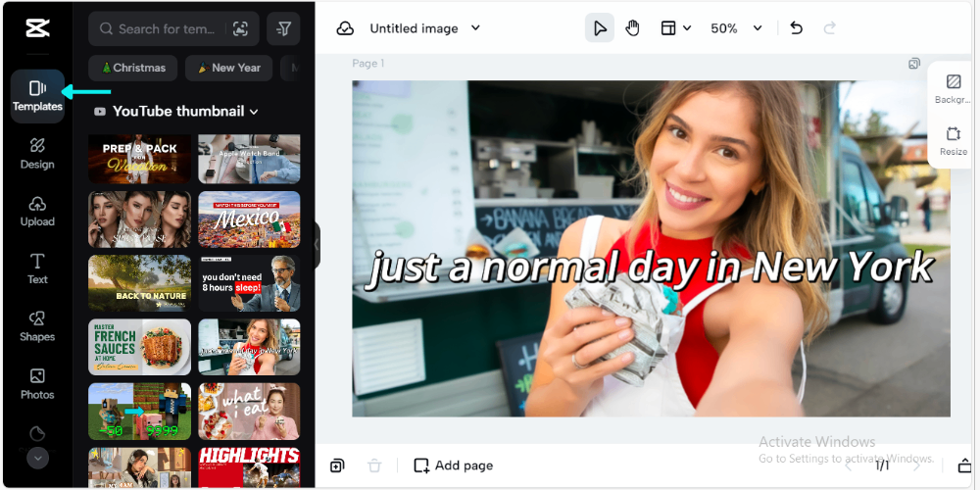Open the Resize panel button

pyautogui.click(x=954, y=141)
